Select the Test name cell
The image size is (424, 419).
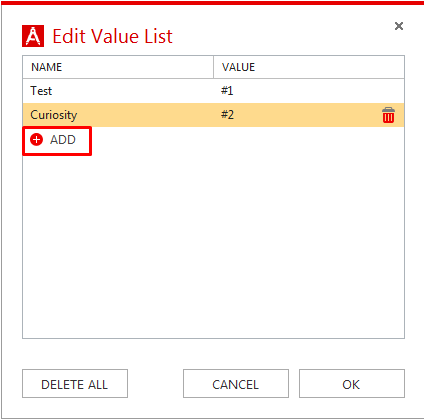[118, 91]
